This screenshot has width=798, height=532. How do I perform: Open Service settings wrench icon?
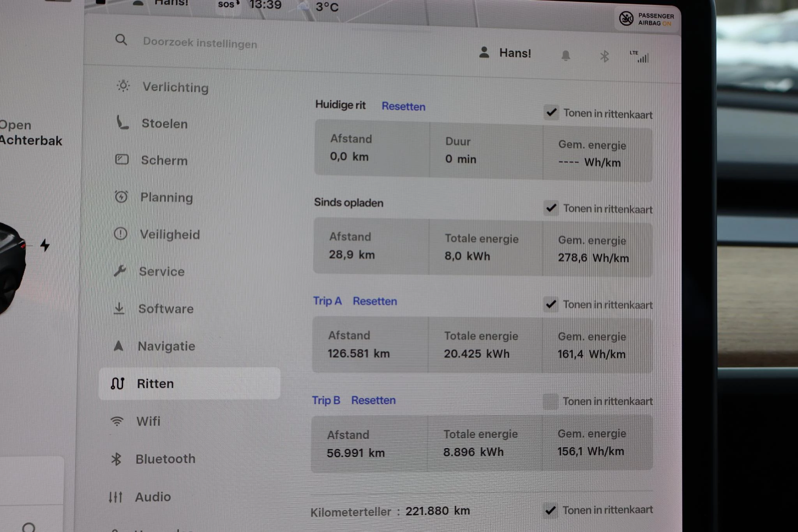[x=120, y=271]
